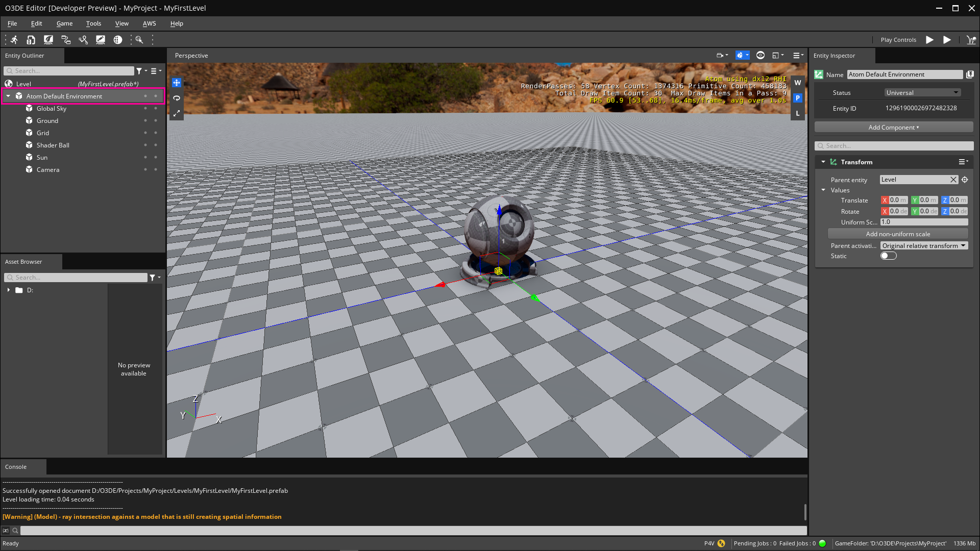The height and width of the screenshot is (551, 980).
Task: Select the AWS menu item
Action: 149,23
